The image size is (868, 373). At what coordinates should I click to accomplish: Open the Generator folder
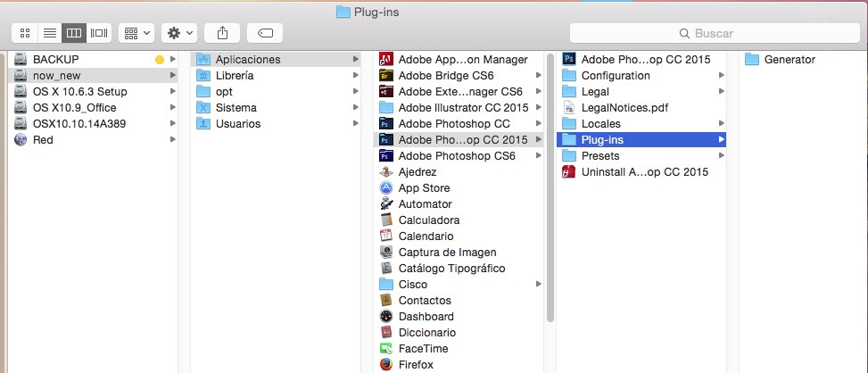[x=804, y=59]
